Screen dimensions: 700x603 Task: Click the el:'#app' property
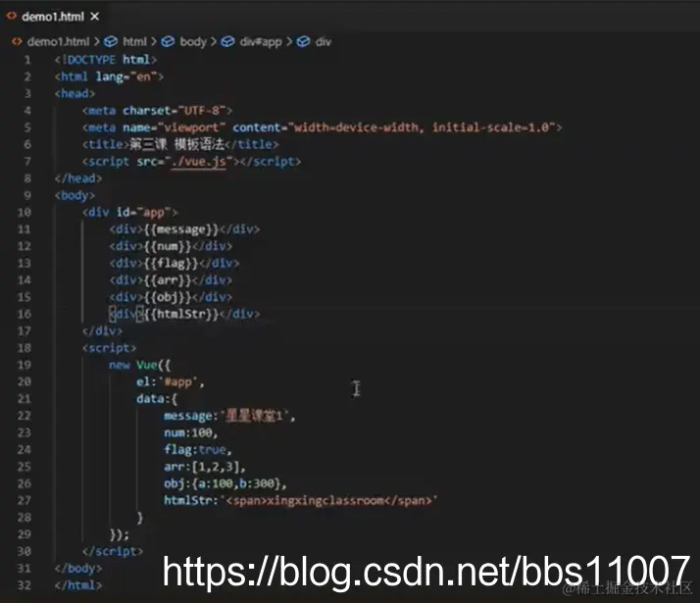[171, 382]
